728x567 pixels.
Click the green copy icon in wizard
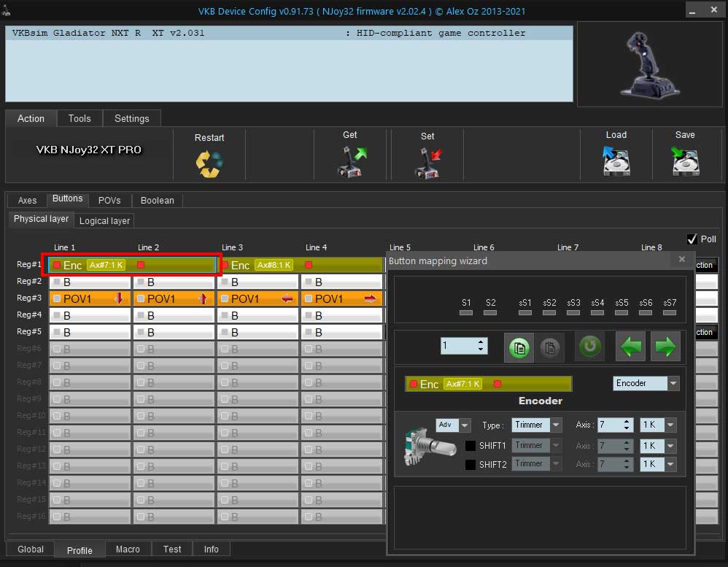(519, 347)
